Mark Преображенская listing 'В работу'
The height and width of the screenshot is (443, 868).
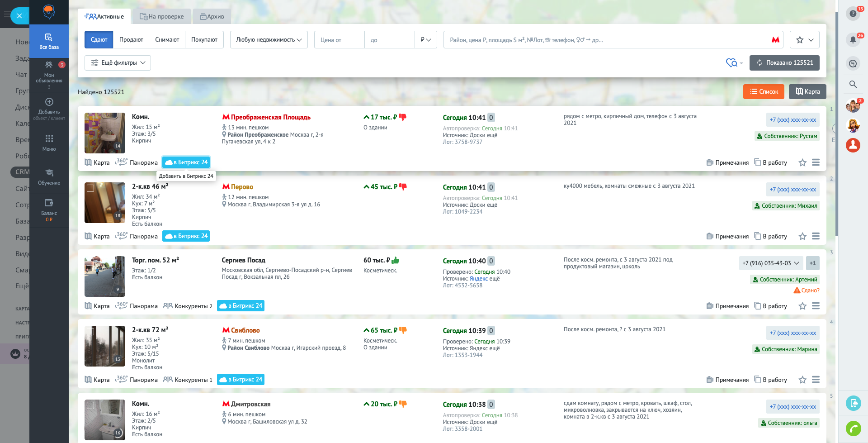point(770,162)
